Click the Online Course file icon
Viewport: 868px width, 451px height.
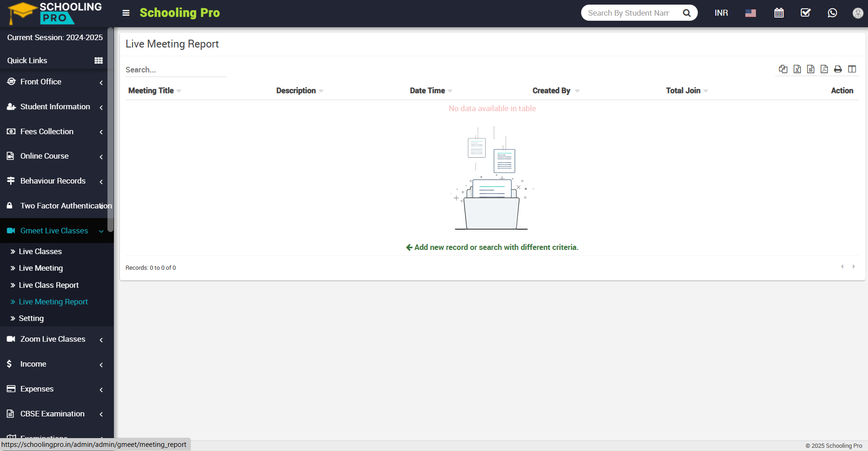click(x=11, y=156)
